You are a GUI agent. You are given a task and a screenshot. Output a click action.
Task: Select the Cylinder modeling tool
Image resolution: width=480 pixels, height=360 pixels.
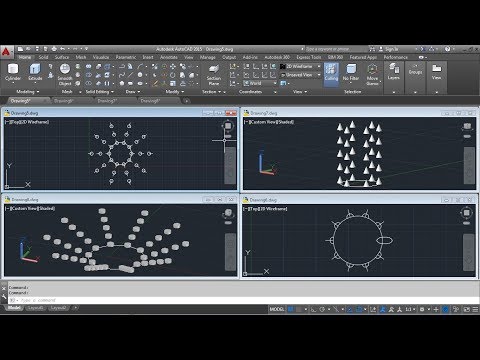pyautogui.click(x=13, y=72)
